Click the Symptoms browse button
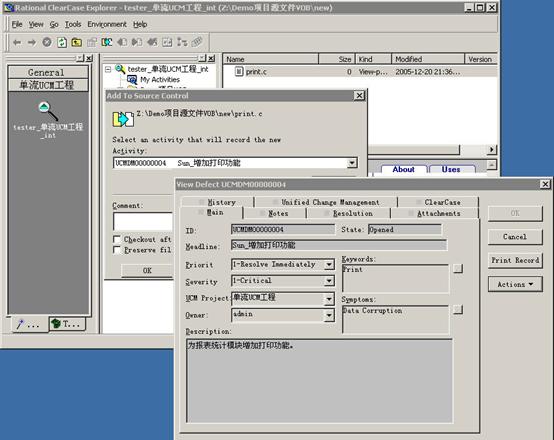Image resolution: width=554 pixels, height=440 pixels. tap(458, 310)
